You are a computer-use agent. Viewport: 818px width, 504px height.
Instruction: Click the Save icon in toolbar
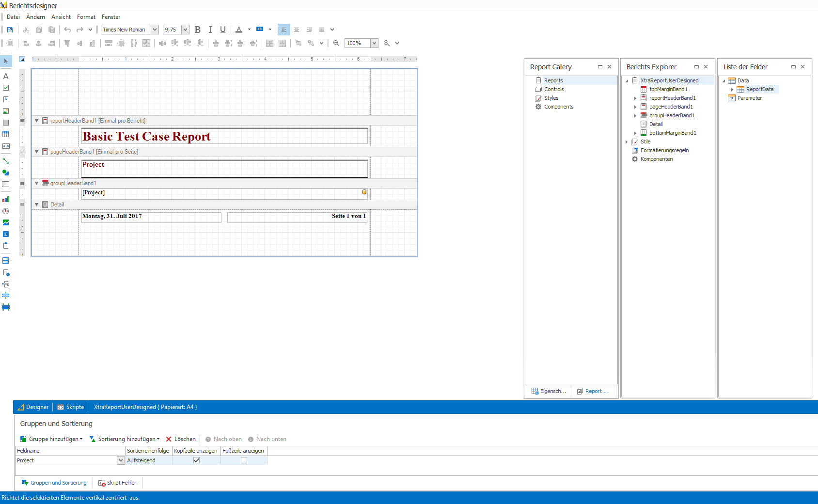click(10, 30)
